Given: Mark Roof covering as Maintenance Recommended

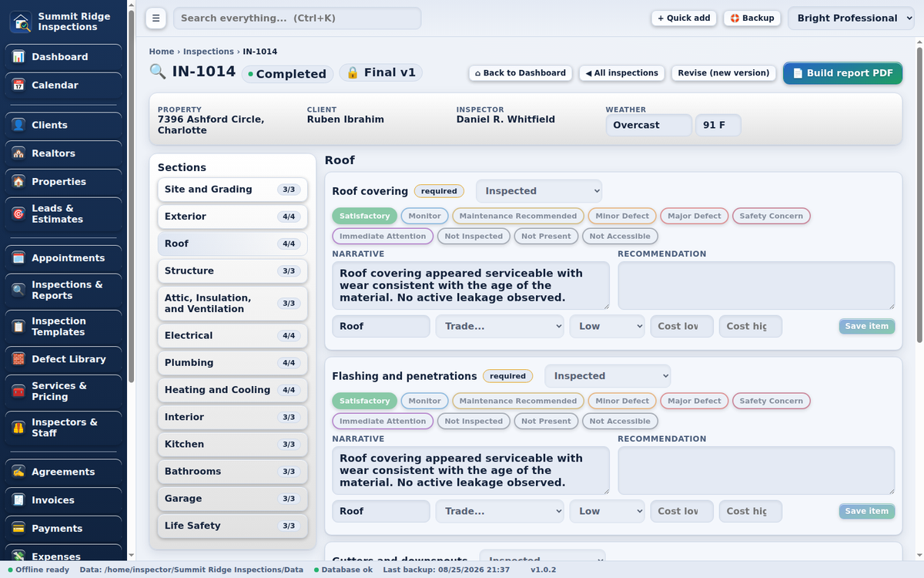Looking at the screenshot, I should pyautogui.click(x=517, y=216).
